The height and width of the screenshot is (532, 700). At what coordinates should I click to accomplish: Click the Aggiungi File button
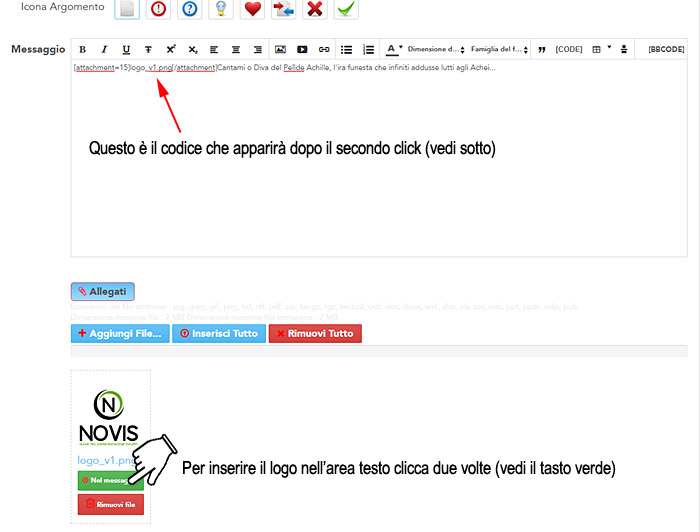coord(119,333)
